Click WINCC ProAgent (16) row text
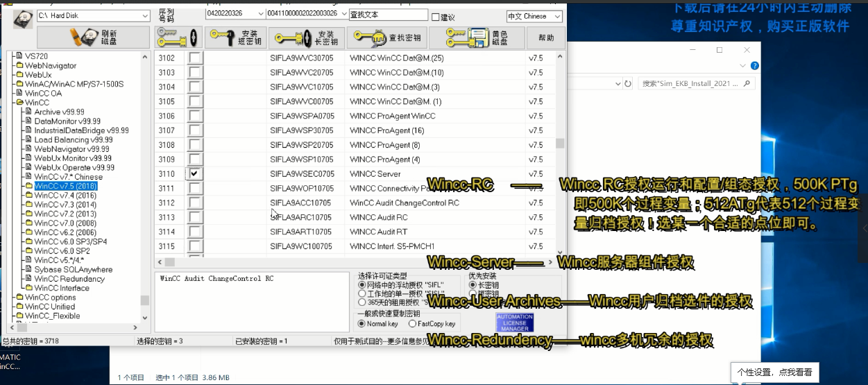 point(386,130)
